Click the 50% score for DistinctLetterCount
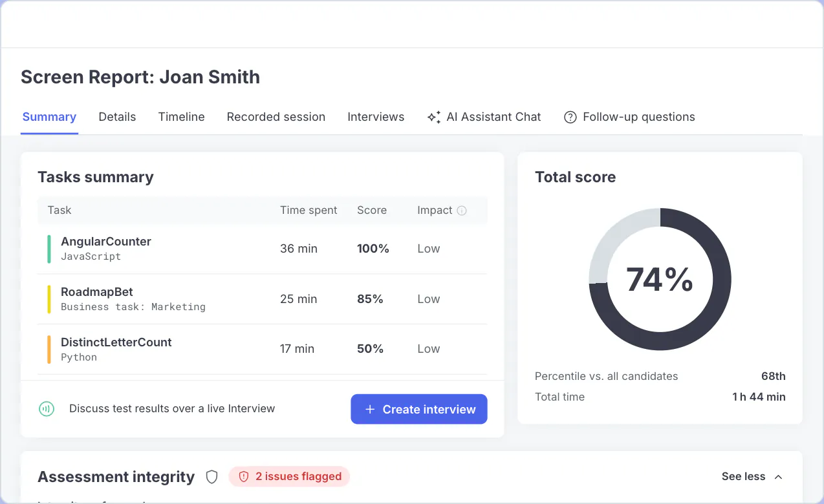824x504 pixels. (x=370, y=349)
